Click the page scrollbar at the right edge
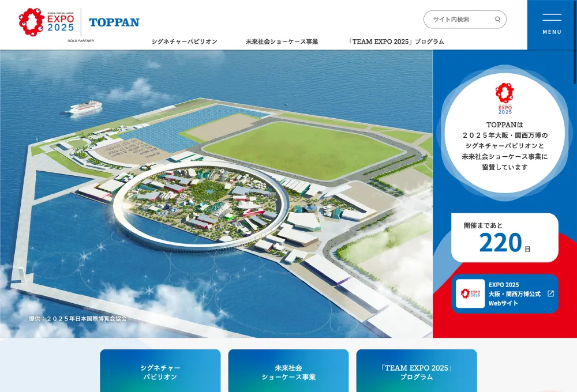The width and height of the screenshot is (577, 392). click(575, 42)
